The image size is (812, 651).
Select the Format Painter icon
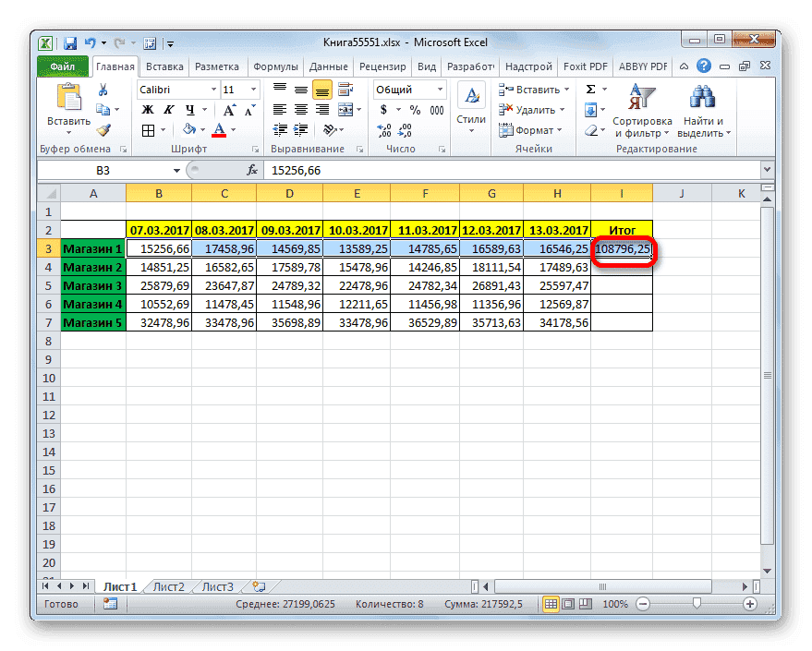click(x=104, y=128)
